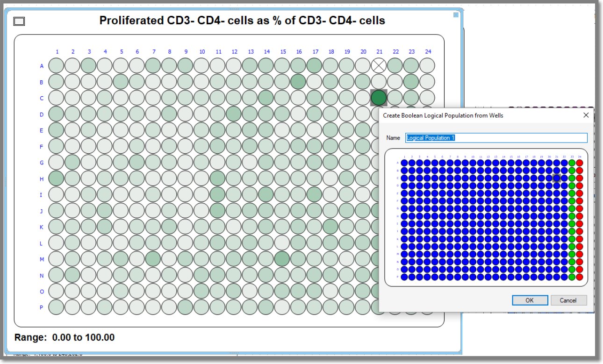
Task: Click red well P24 in dialog mini plate
Action: tap(580, 277)
